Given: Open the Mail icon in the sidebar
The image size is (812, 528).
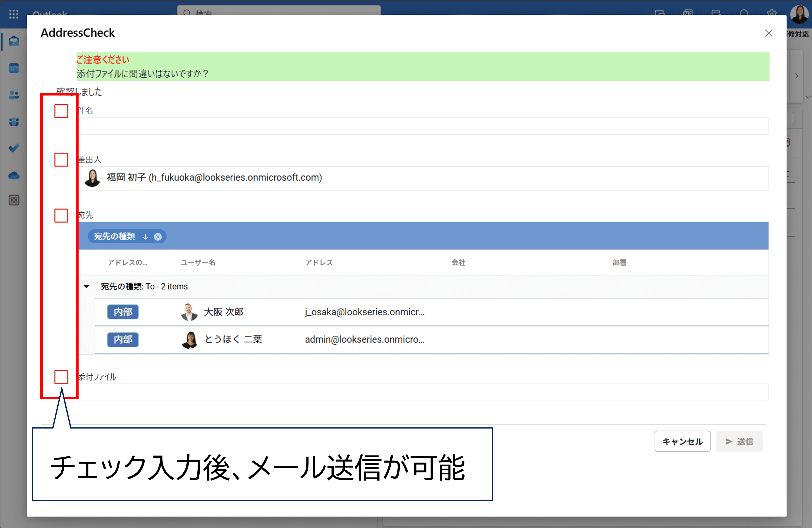Looking at the screenshot, I should pos(14,41).
